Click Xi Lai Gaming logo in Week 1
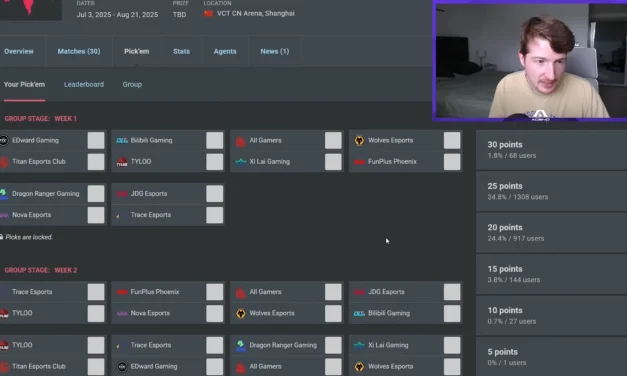627x376 pixels. [240, 162]
